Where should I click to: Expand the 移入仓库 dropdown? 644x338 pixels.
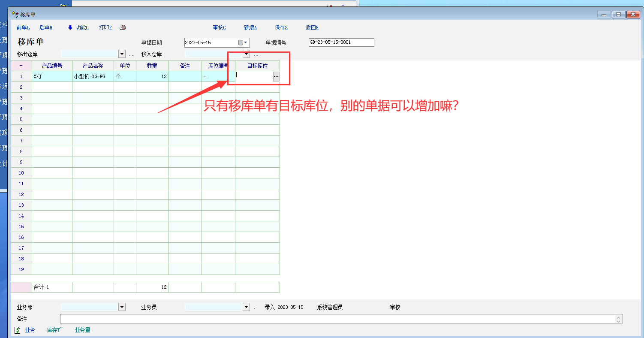(x=246, y=54)
